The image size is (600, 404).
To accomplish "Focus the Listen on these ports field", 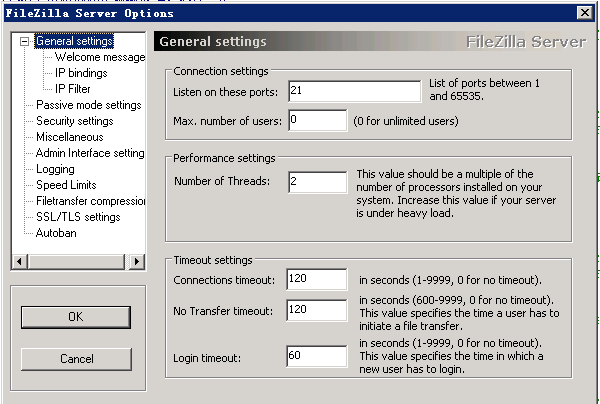I will tap(355, 91).
